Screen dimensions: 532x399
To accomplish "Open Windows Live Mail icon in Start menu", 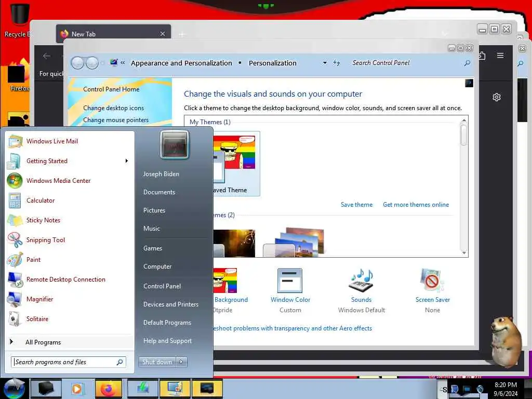I will (x=15, y=141).
